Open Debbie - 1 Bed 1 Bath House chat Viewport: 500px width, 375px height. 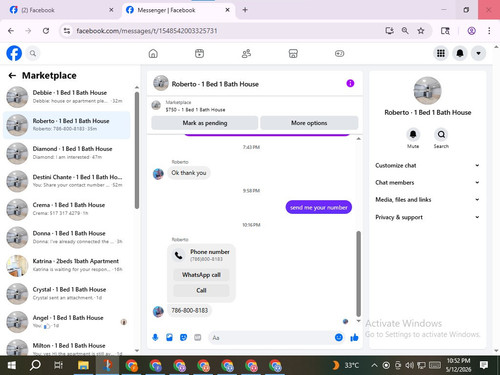coord(67,97)
